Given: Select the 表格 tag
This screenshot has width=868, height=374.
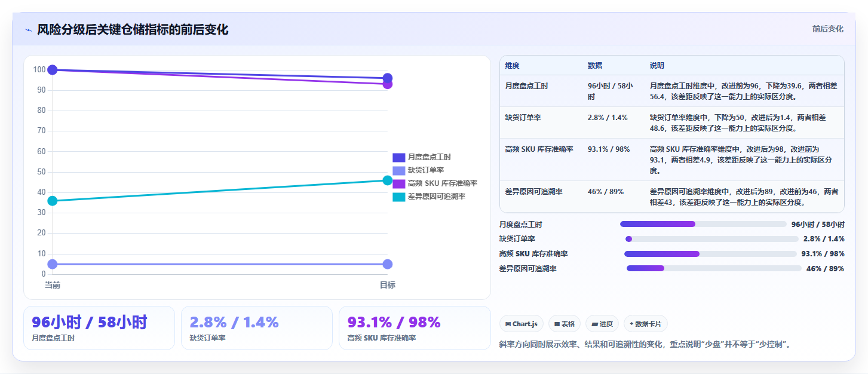Looking at the screenshot, I should (x=565, y=324).
